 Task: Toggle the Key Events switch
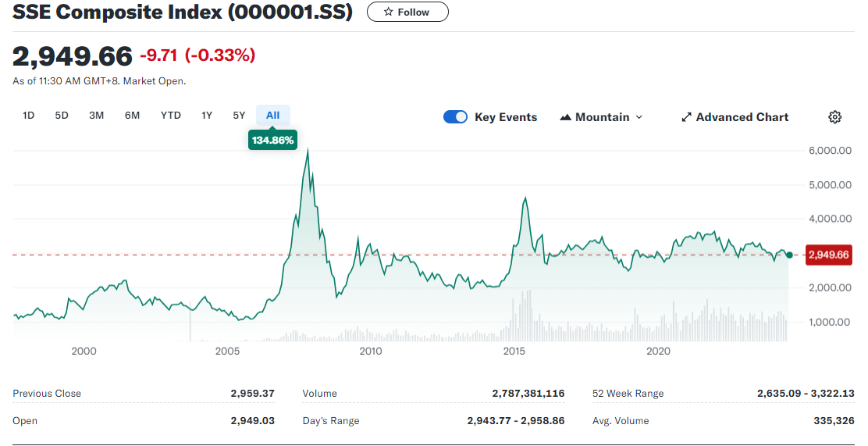[x=456, y=117]
